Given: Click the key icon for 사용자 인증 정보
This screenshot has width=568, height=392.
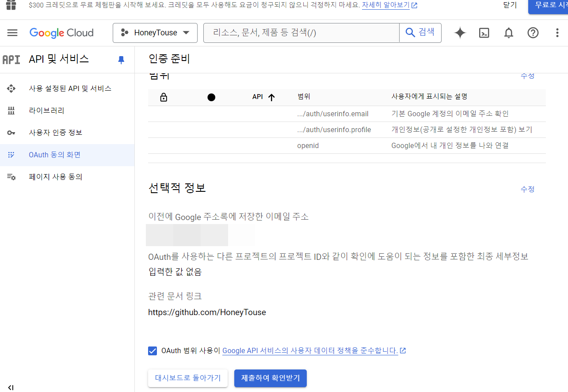Looking at the screenshot, I should point(11,133).
